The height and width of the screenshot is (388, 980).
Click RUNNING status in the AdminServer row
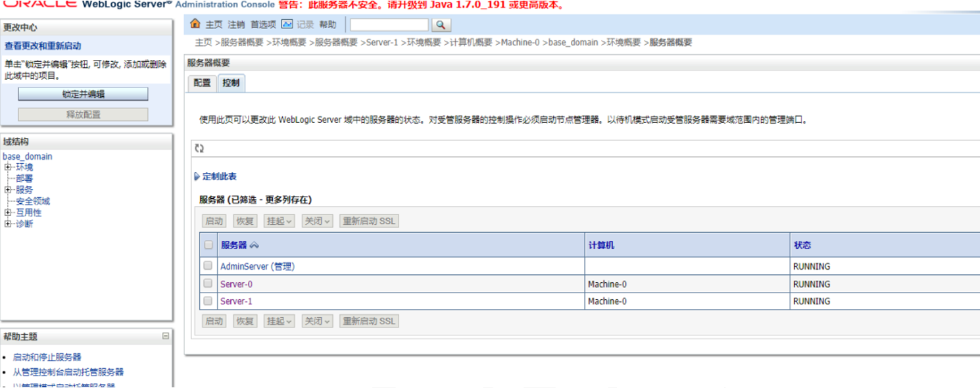tap(812, 266)
